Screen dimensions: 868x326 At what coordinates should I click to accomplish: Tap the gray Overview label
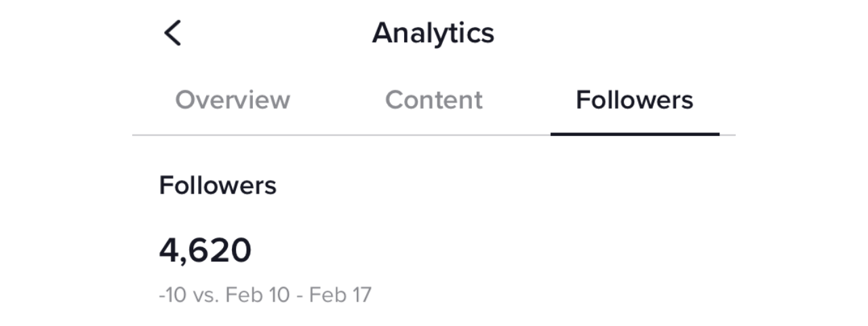[x=233, y=100]
